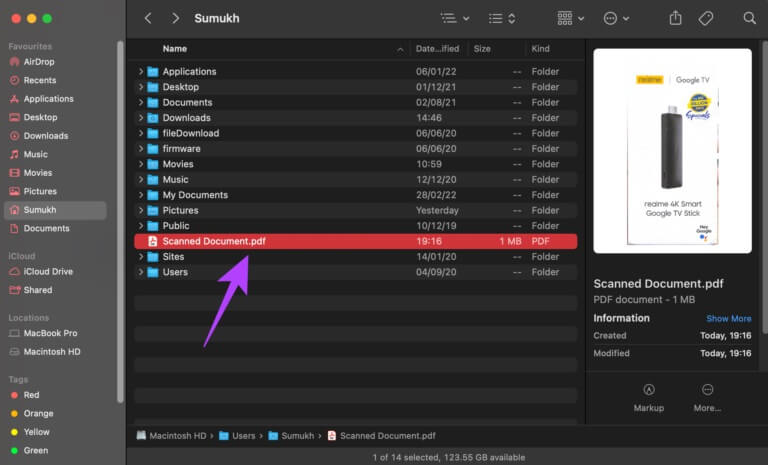Click the Share icon in toolbar
The height and width of the screenshot is (465, 768).
pos(675,19)
